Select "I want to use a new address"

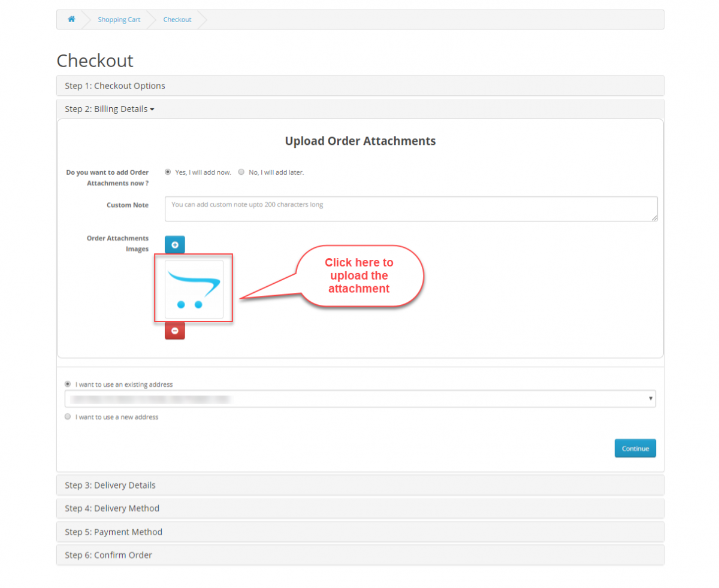[68, 417]
